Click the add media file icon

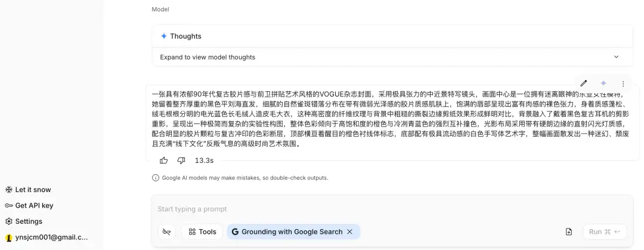pos(569,232)
